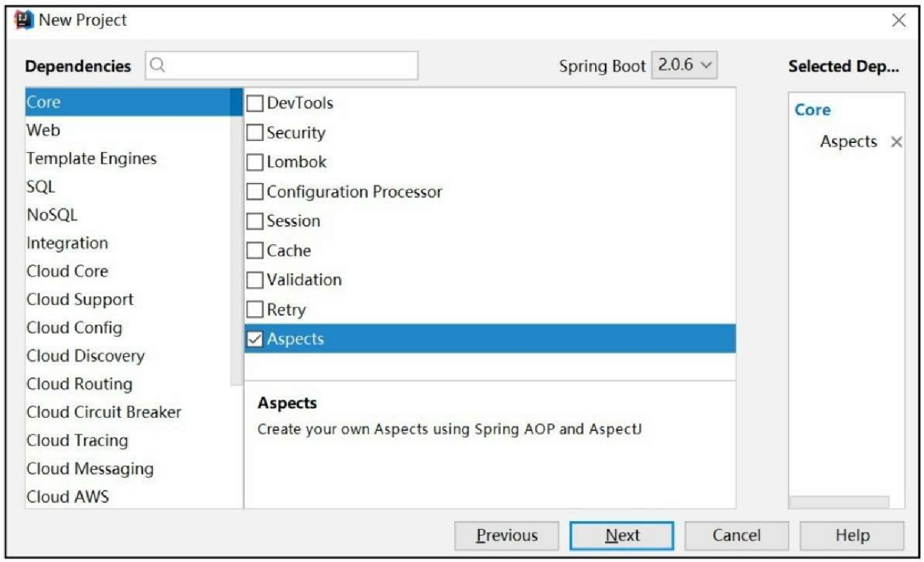The height and width of the screenshot is (562, 924).
Task: Click the Next button
Action: [621, 536]
